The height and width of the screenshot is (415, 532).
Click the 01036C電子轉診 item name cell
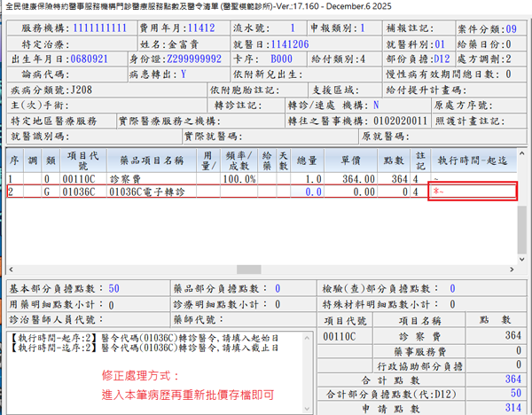click(146, 191)
